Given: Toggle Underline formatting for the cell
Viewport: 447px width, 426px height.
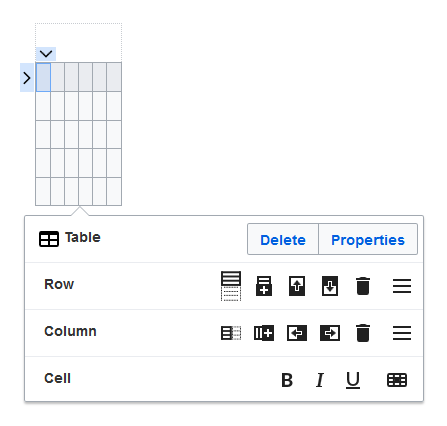Looking at the screenshot, I should click(x=353, y=380).
